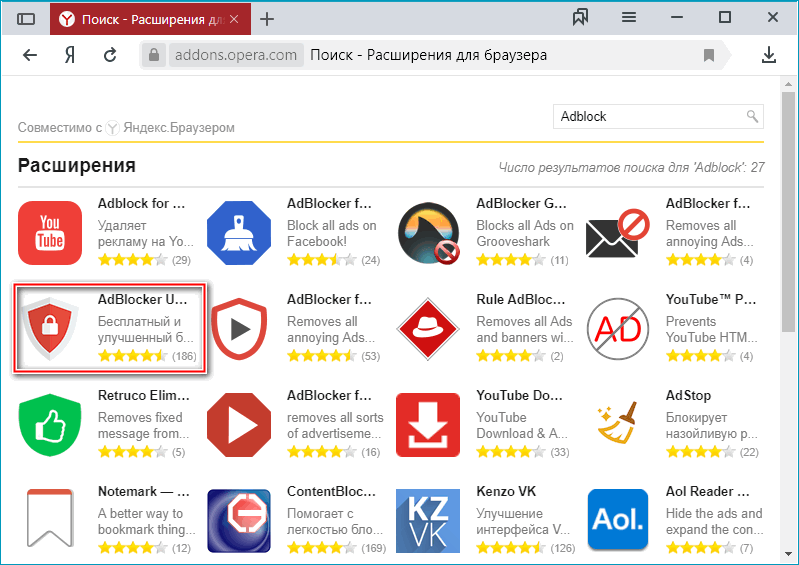Open the mail AdBlocker envelope icon

618,233
